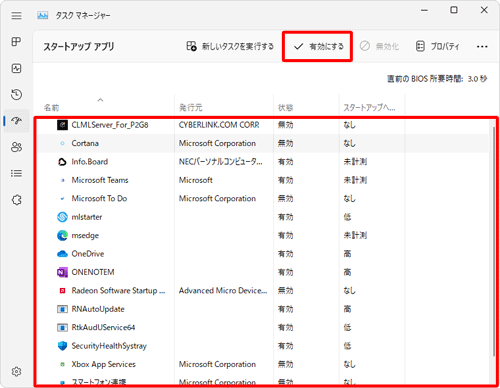This screenshot has width=500, height=388.
Task: Click 未計測 impact in msedge row
Action: 355,235
